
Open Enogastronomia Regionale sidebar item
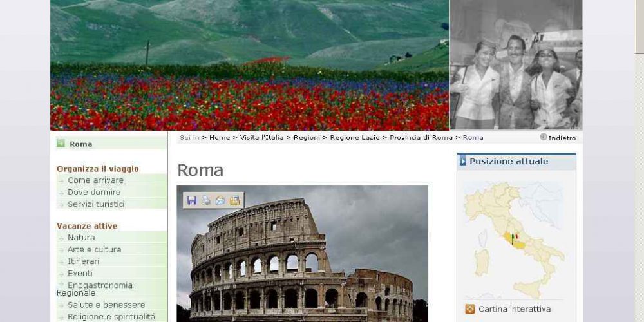tap(95, 289)
